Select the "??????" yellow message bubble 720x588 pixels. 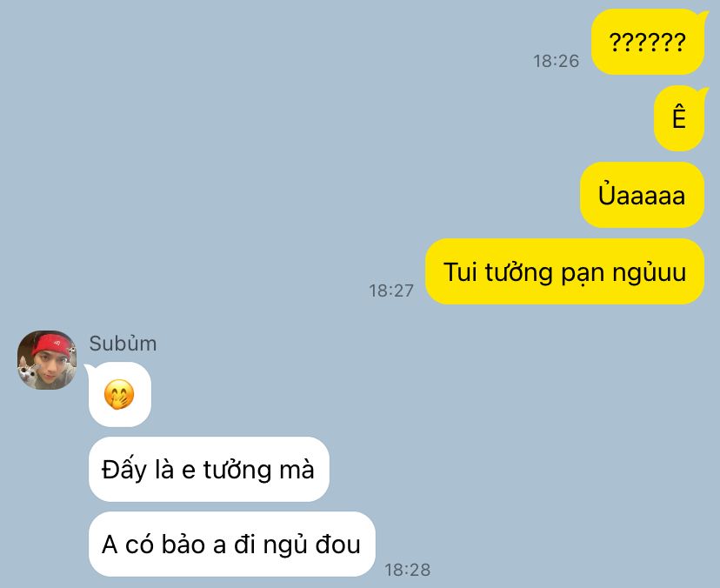point(648,42)
